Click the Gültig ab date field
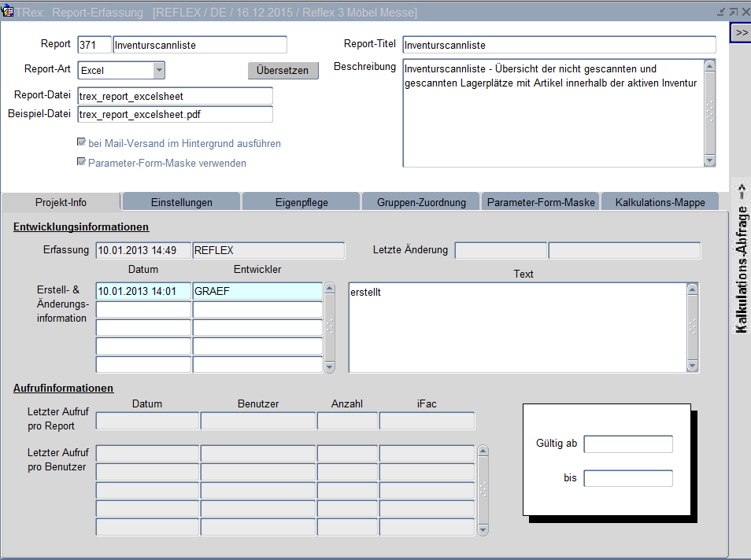 coord(628,444)
